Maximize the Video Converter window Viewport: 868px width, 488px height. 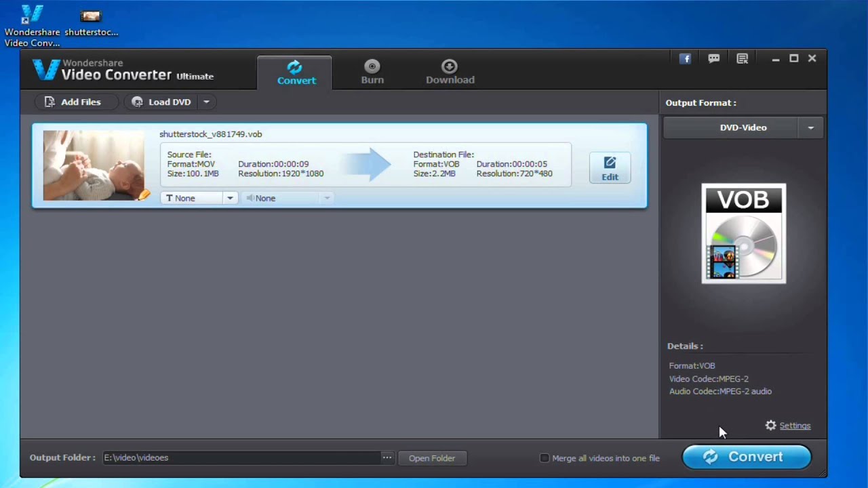click(793, 59)
